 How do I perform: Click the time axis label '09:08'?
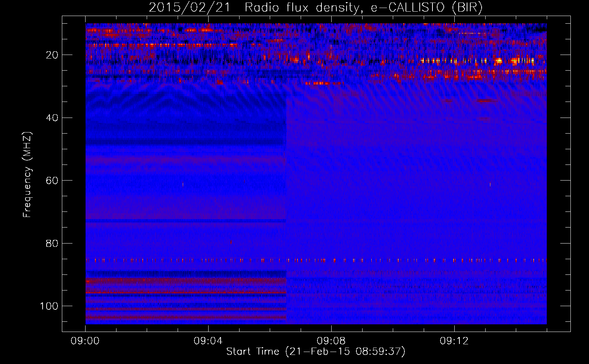pyautogui.click(x=331, y=341)
